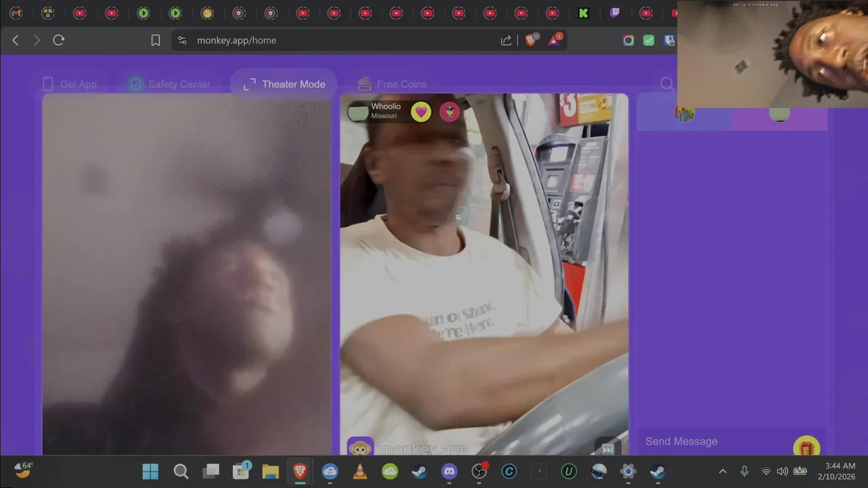The height and width of the screenshot is (488, 868).
Task: Open VLC media player from the taskbar
Action: pyautogui.click(x=360, y=471)
